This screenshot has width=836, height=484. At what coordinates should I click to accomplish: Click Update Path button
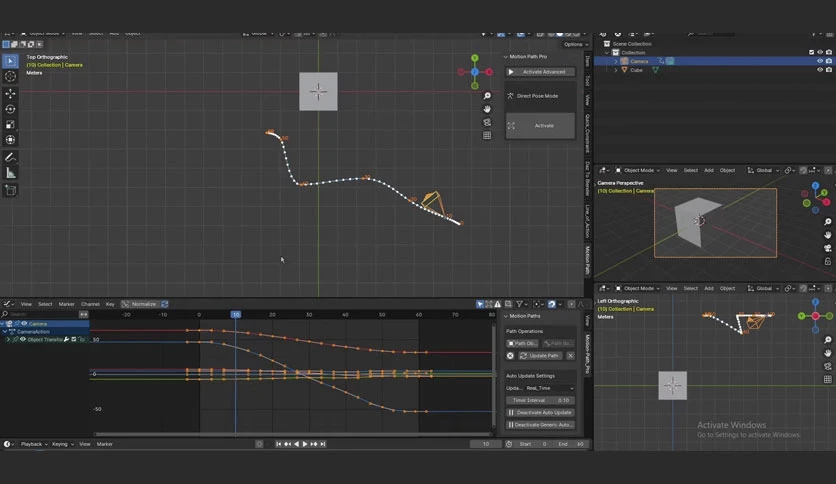tap(540, 356)
